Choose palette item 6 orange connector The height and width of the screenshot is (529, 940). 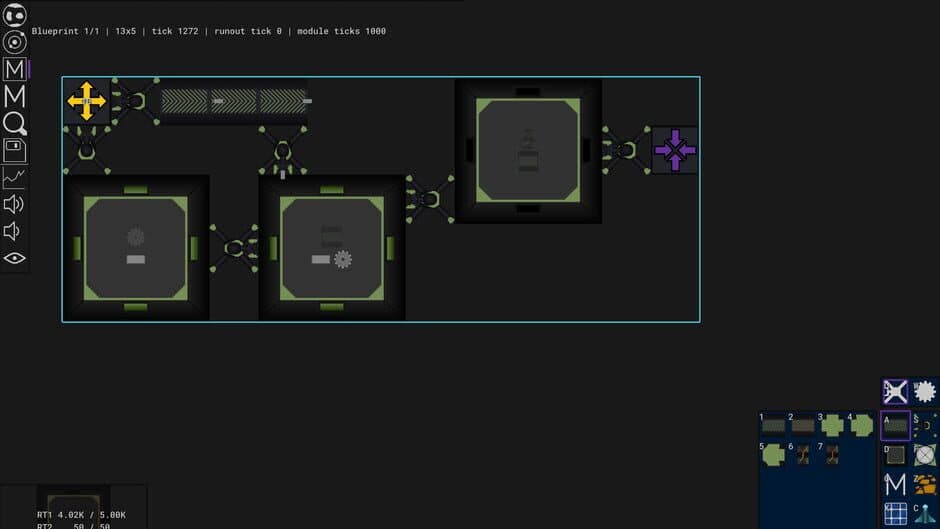click(x=803, y=455)
